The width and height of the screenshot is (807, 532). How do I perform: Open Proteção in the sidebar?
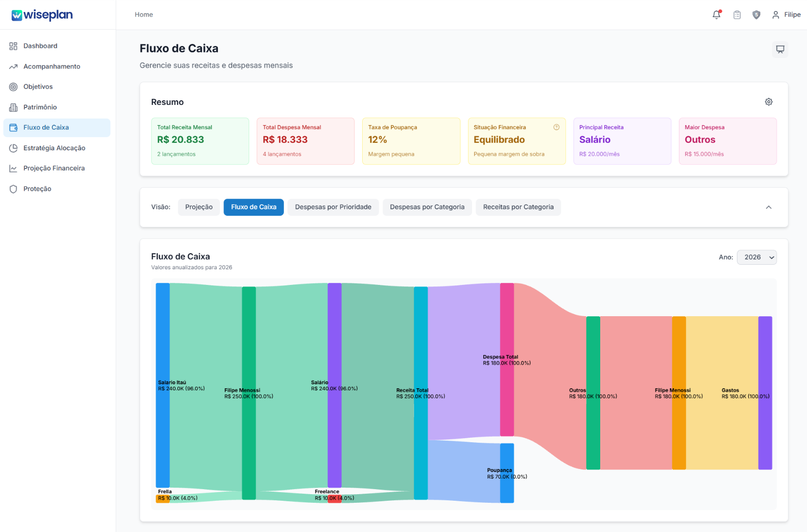[x=57, y=189]
